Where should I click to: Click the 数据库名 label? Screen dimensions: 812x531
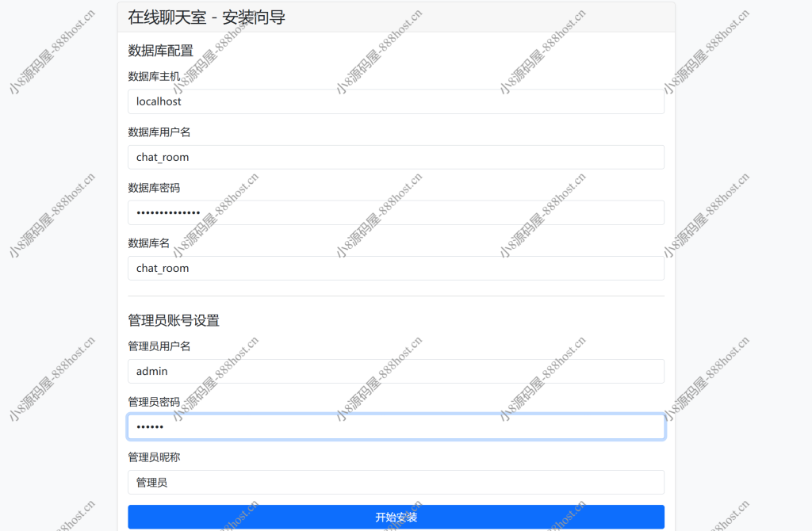coord(148,243)
